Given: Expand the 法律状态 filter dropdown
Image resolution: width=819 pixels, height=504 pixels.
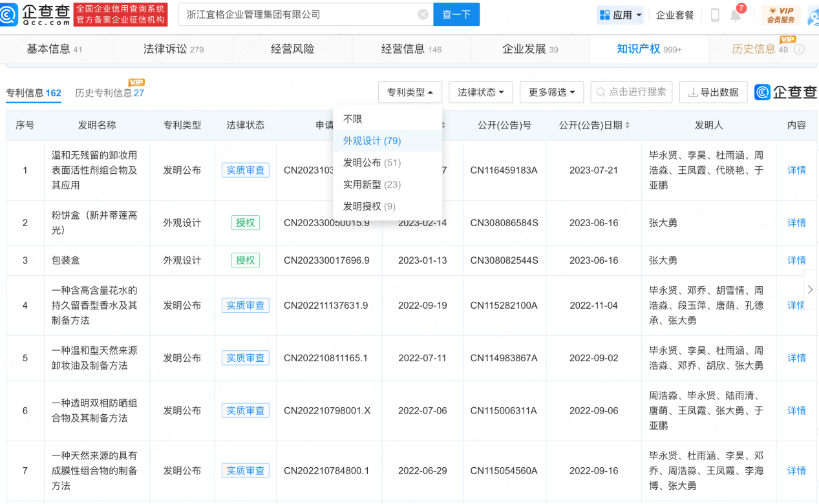Looking at the screenshot, I should (x=481, y=92).
